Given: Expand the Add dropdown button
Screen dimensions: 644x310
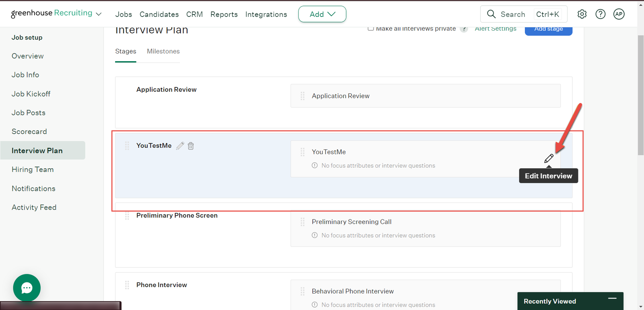Looking at the screenshot, I should click(322, 14).
